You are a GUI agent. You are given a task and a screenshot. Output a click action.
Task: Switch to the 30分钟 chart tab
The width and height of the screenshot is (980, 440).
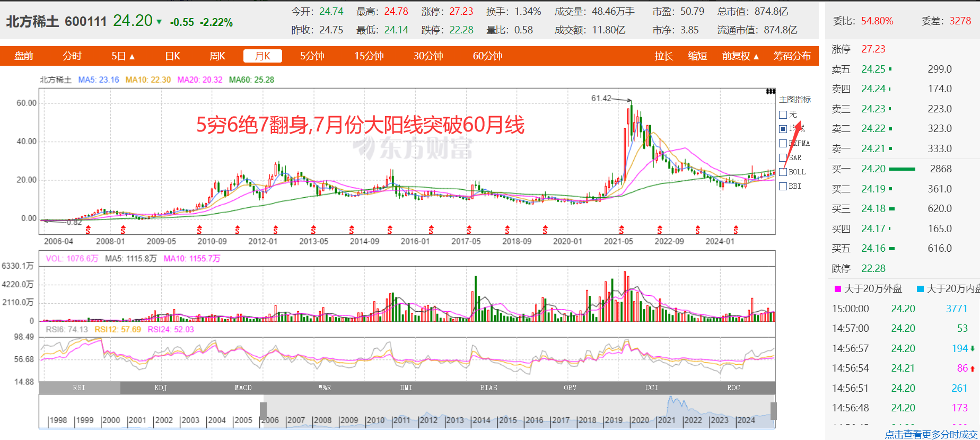[428, 56]
